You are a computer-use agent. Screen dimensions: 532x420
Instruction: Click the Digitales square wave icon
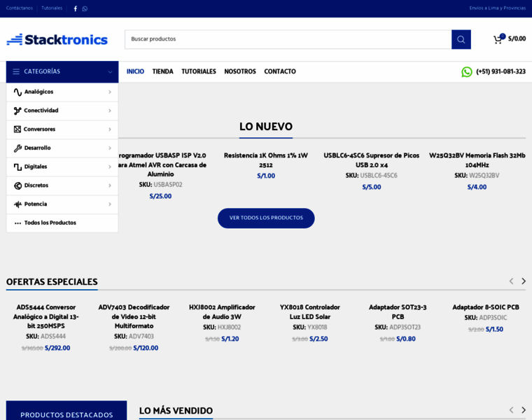point(17,167)
